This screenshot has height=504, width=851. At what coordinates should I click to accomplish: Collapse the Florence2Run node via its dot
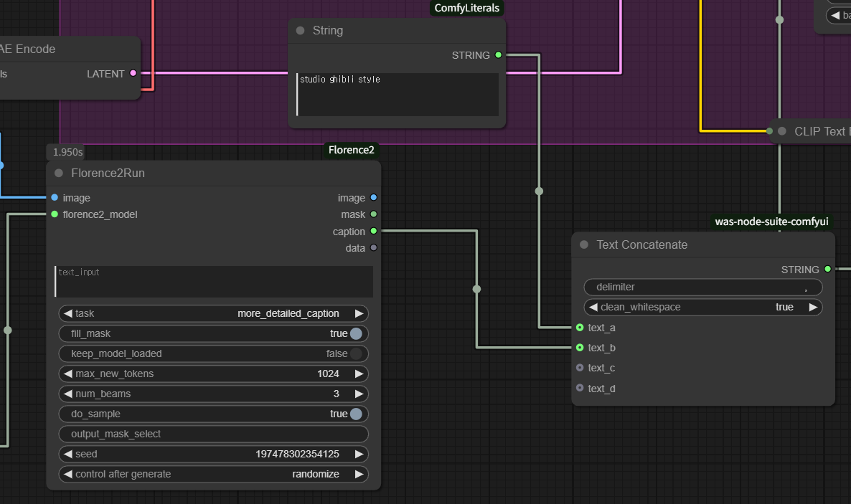59,173
